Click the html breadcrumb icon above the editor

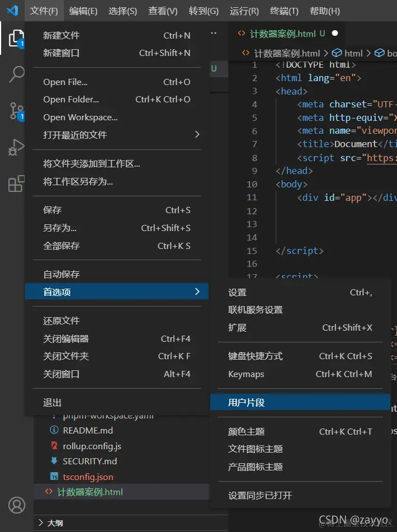point(338,53)
